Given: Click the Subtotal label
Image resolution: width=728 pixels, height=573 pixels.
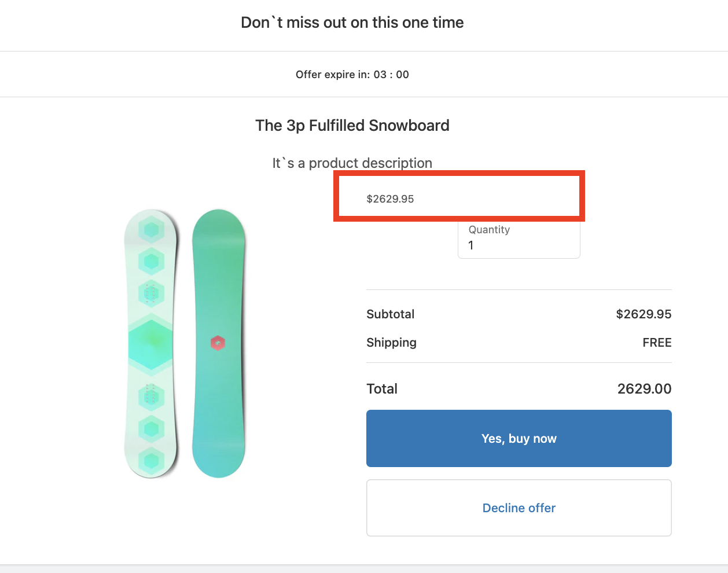Looking at the screenshot, I should pos(390,314).
